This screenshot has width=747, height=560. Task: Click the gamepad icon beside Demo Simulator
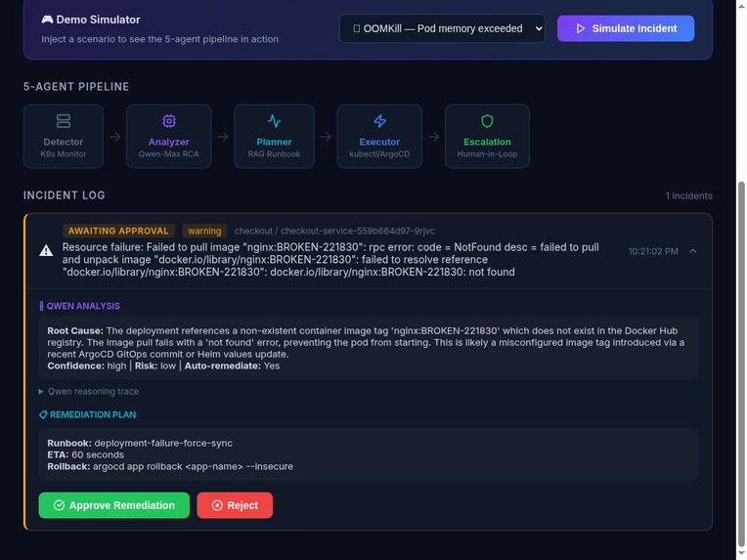[x=47, y=20]
